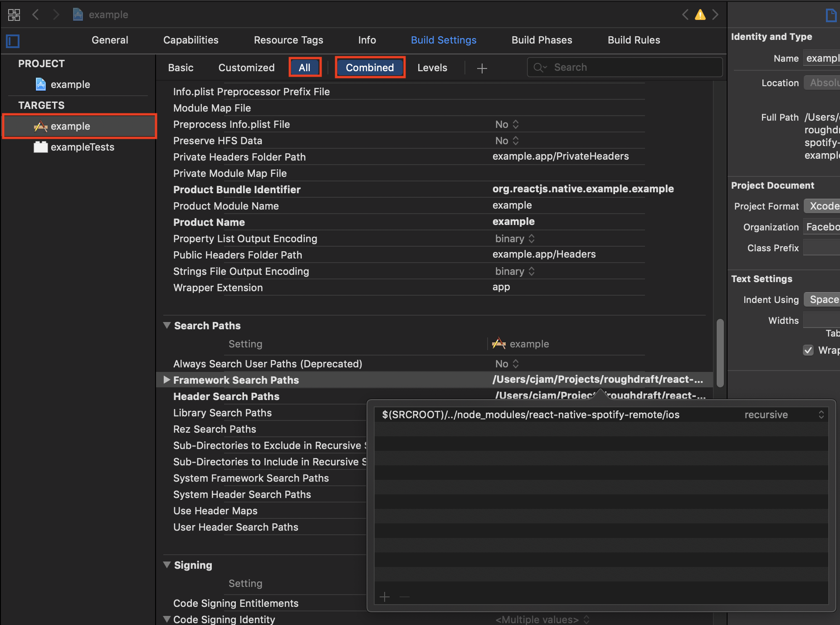
Task: Collapse the Code Signing Identity row
Action: [167, 619]
